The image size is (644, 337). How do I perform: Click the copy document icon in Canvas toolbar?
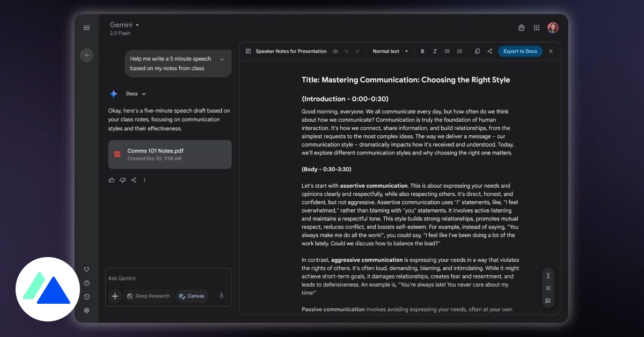477,51
